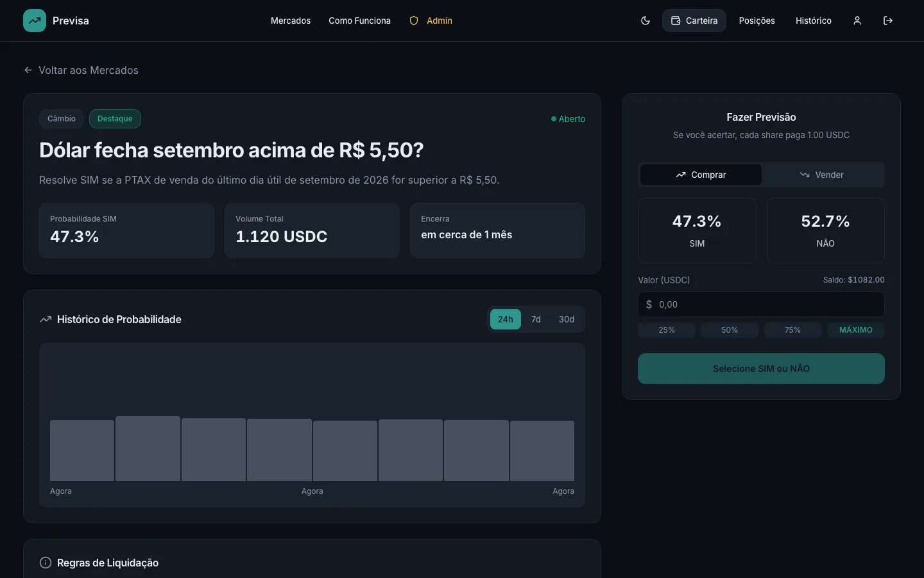924x578 pixels.
Task: Click the trend icon beside Histórico de Probabilidade
Action: (x=46, y=319)
